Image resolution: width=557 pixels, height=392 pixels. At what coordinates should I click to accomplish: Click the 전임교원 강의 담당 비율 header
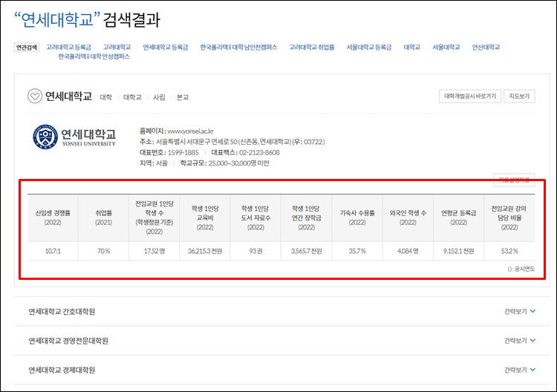click(x=509, y=218)
